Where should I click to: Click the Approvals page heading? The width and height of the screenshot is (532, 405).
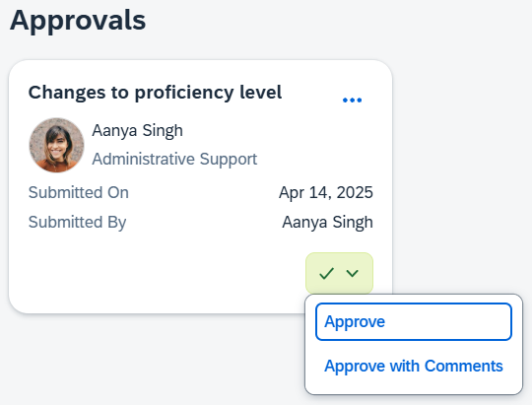tap(78, 21)
